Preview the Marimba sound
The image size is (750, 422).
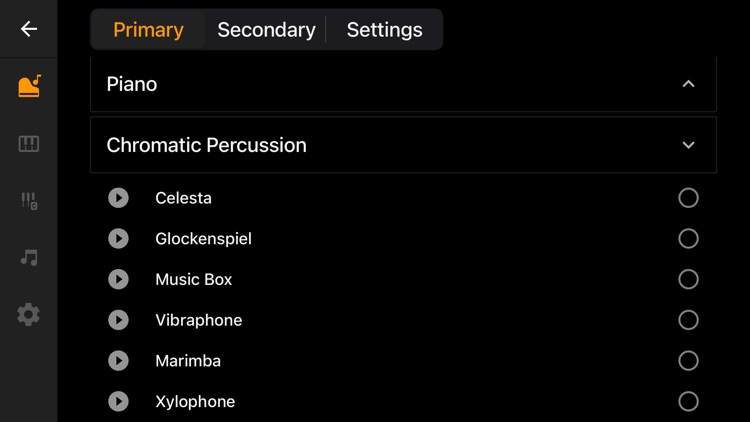(118, 361)
